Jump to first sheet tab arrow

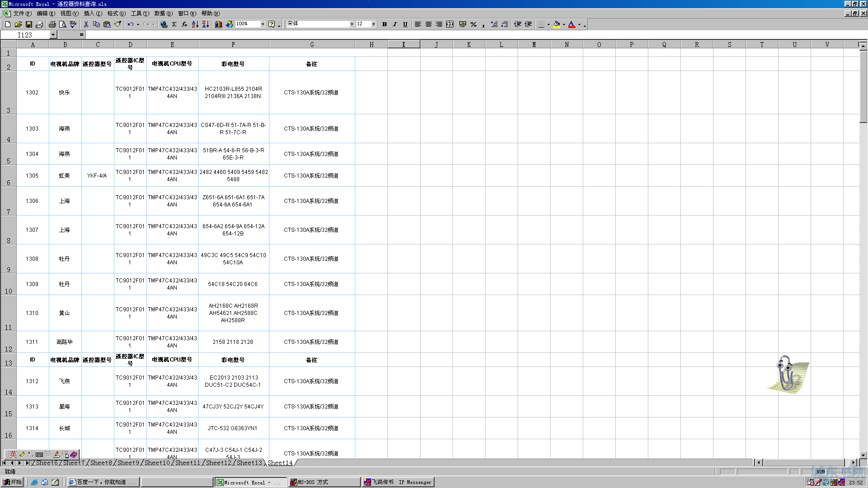5,463
